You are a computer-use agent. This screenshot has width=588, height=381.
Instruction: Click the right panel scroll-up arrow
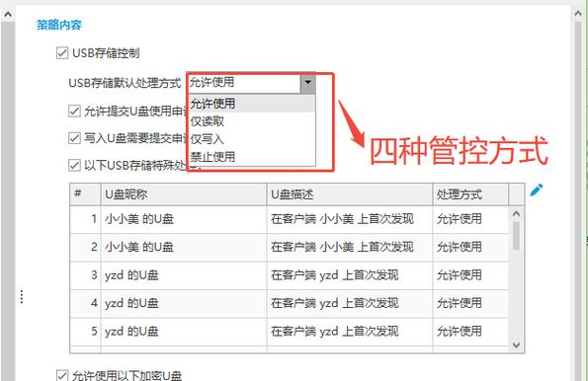click(x=578, y=14)
